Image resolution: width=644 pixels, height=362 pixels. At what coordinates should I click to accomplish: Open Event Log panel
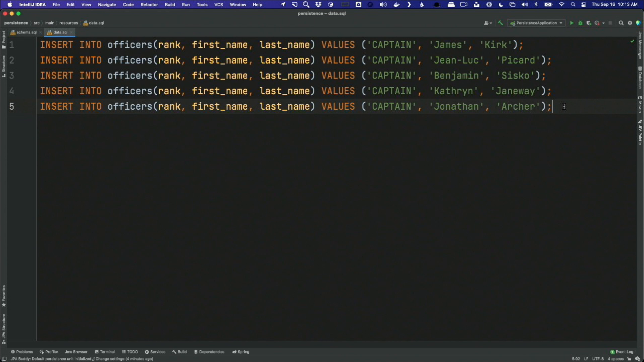click(x=622, y=352)
